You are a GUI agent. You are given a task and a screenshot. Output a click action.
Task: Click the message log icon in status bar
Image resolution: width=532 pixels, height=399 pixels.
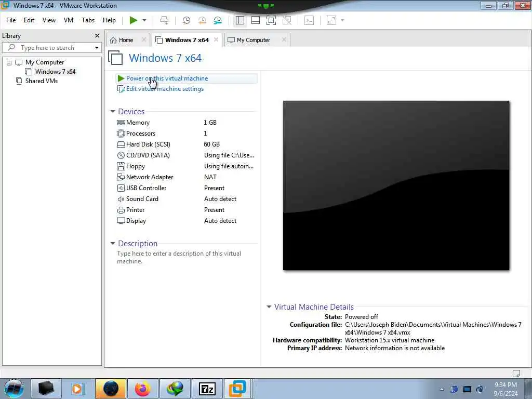pos(516,373)
